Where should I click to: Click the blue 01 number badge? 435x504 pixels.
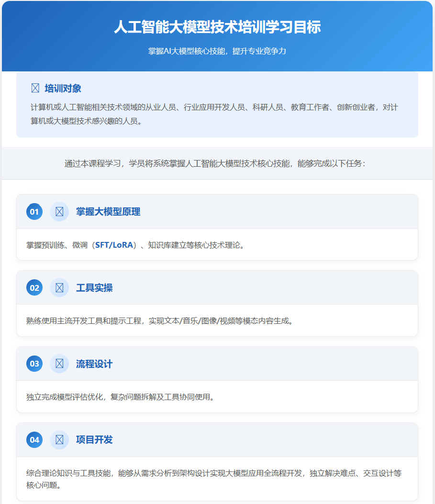pos(34,212)
